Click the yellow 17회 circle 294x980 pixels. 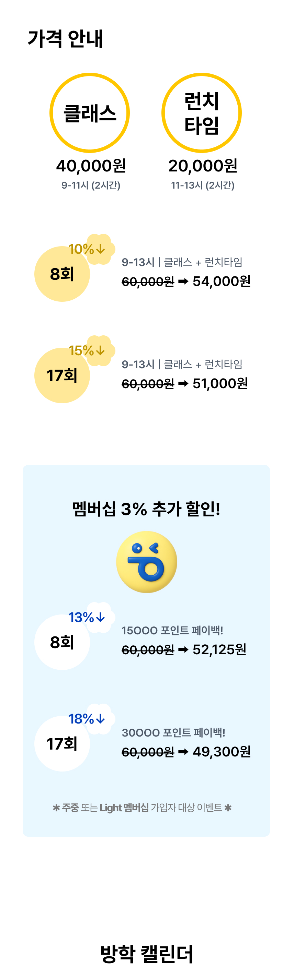pos(62,375)
